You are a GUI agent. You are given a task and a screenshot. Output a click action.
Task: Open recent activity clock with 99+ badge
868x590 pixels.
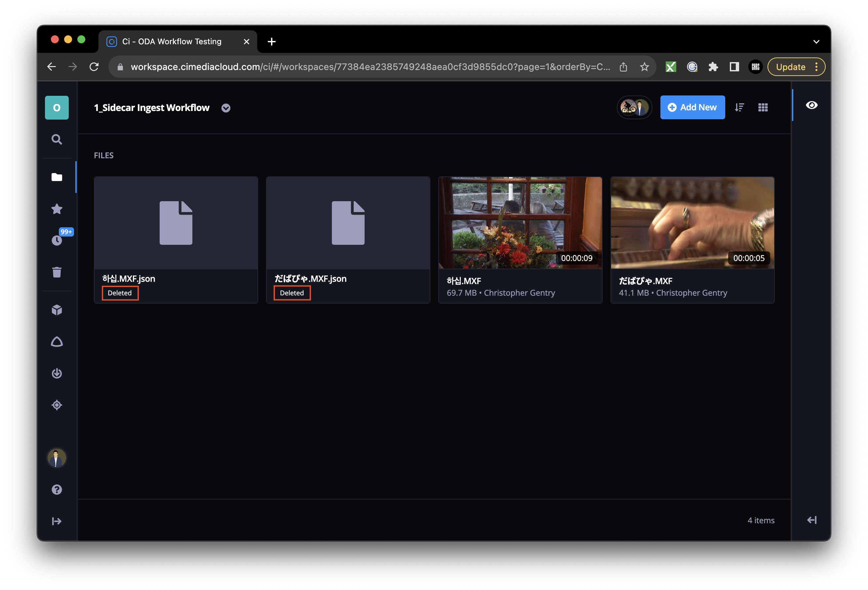[x=57, y=240]
